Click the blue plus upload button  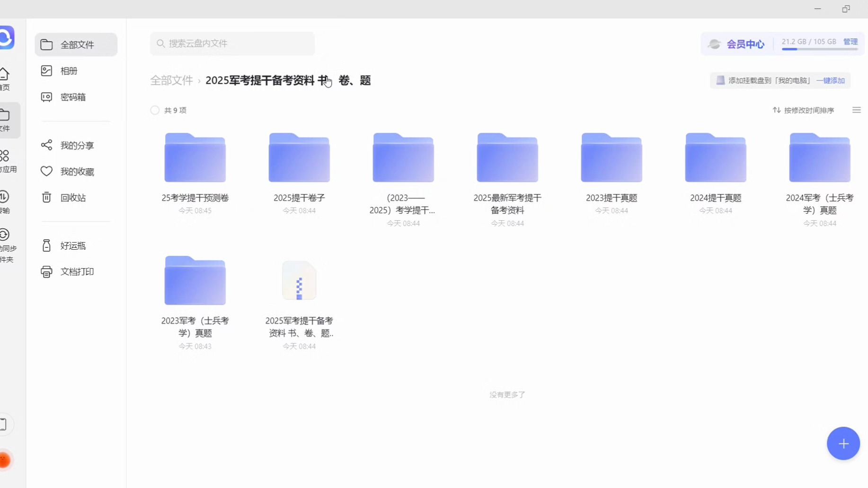coord(843,444)
